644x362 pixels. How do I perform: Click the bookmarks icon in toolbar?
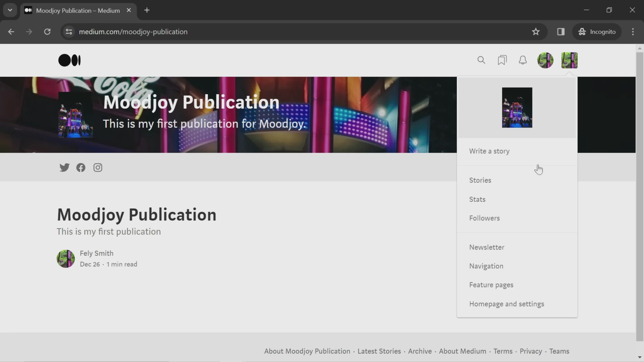tap(502, 60)
